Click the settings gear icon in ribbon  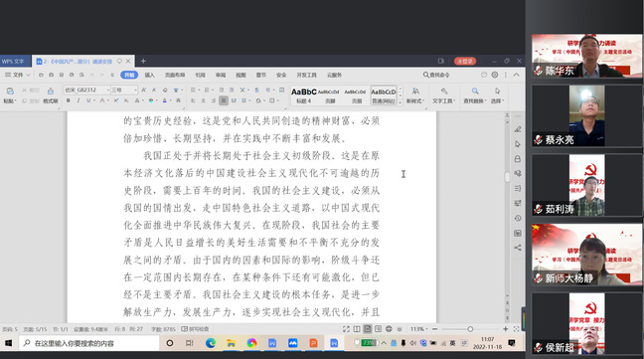[x=495, y=75]
